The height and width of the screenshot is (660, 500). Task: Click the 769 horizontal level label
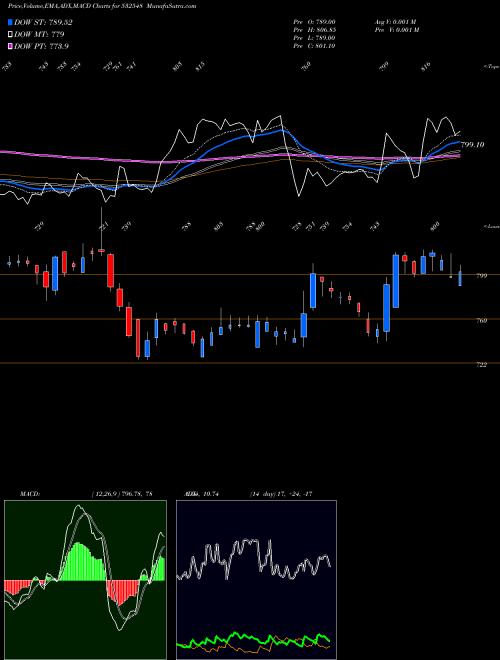481,321
